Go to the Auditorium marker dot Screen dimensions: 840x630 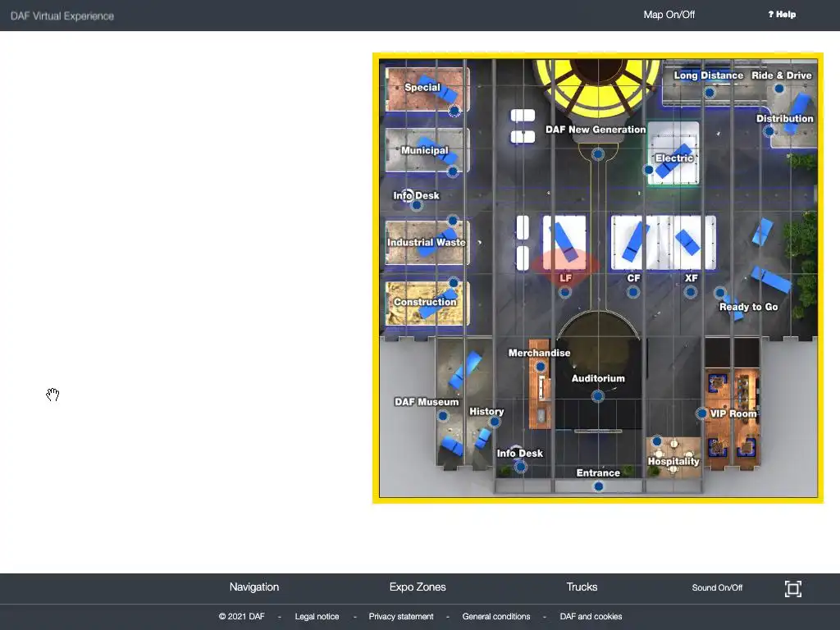pyautogui.click(x=598, y=396)
